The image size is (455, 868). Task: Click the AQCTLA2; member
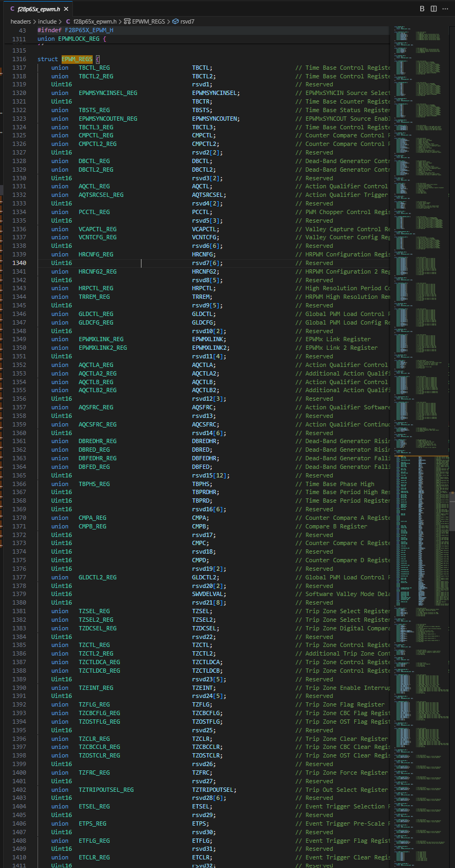206,373
